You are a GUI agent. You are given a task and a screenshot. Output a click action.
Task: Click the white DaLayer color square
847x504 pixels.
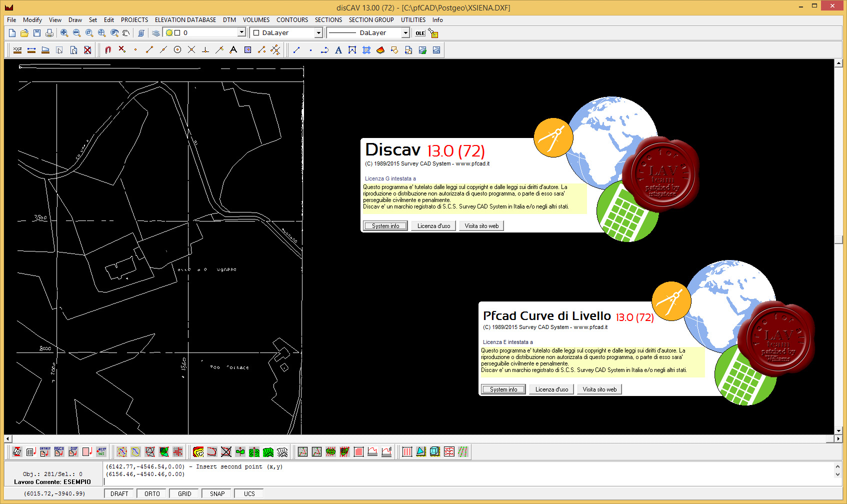[x=256, y=33]
